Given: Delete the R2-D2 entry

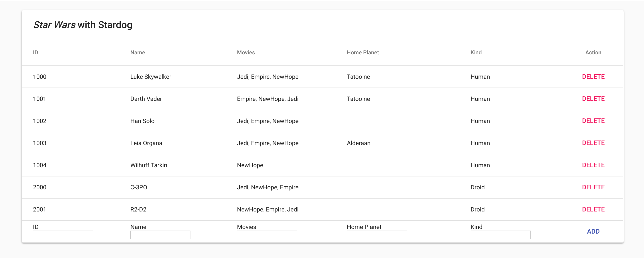Looking at the screenshot, I should coord(593,209).
